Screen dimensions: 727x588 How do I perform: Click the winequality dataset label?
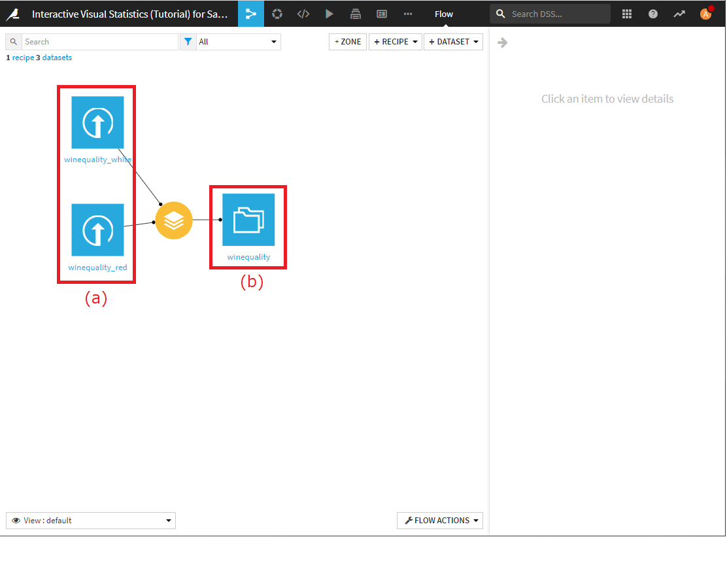coord(248,257)
